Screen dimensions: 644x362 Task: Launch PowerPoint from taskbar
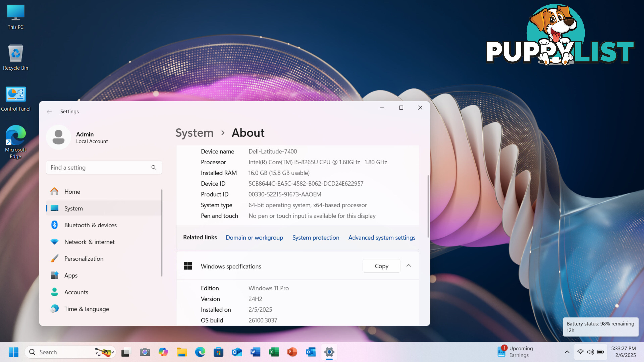[x=292, y=352]
